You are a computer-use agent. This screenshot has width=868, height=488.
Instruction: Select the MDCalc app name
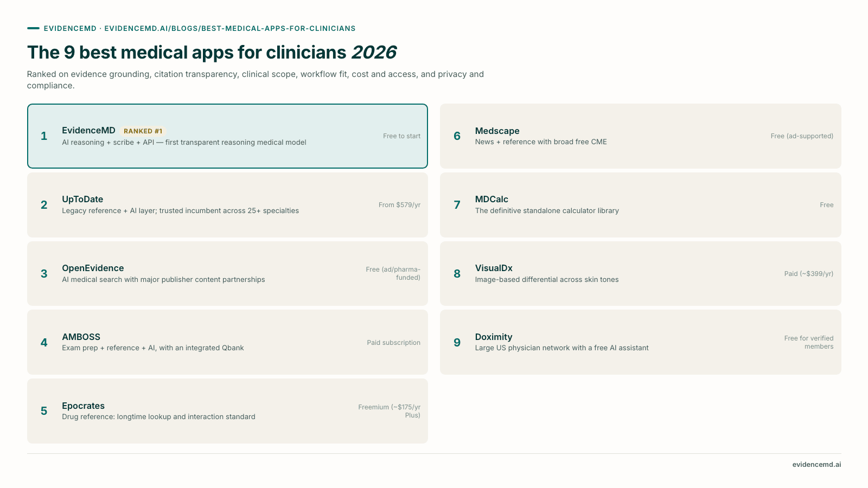[x=492, y=199]
